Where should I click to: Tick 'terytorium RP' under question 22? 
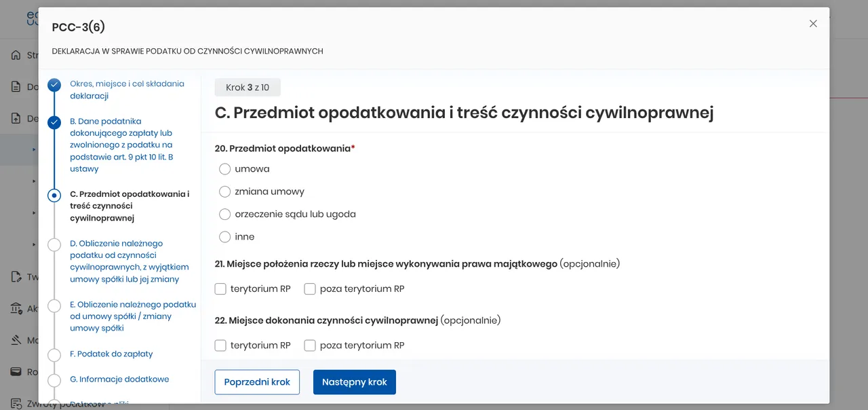(x=220, y=346)
